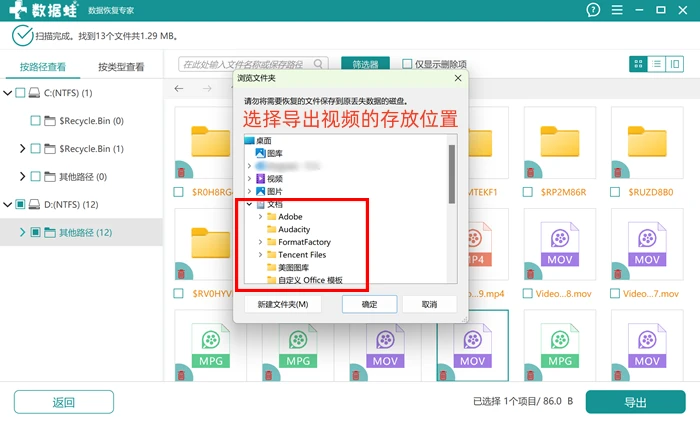The image size is (700, 425).
Task: Check the $RP2M86R file checkbox
Action: 528,192
